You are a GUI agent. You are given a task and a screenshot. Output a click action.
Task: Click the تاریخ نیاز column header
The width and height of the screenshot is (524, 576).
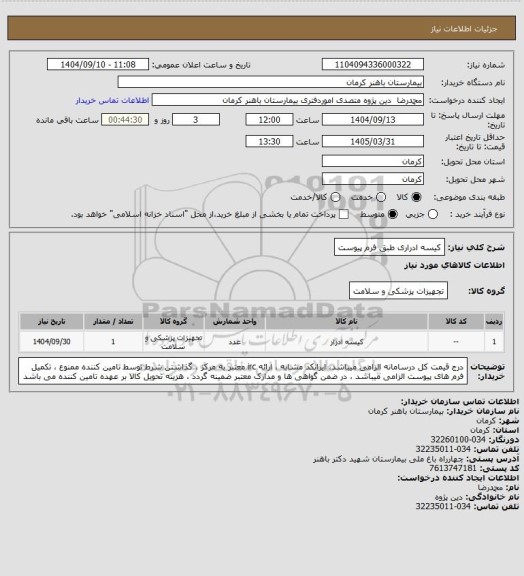point(51,321)
